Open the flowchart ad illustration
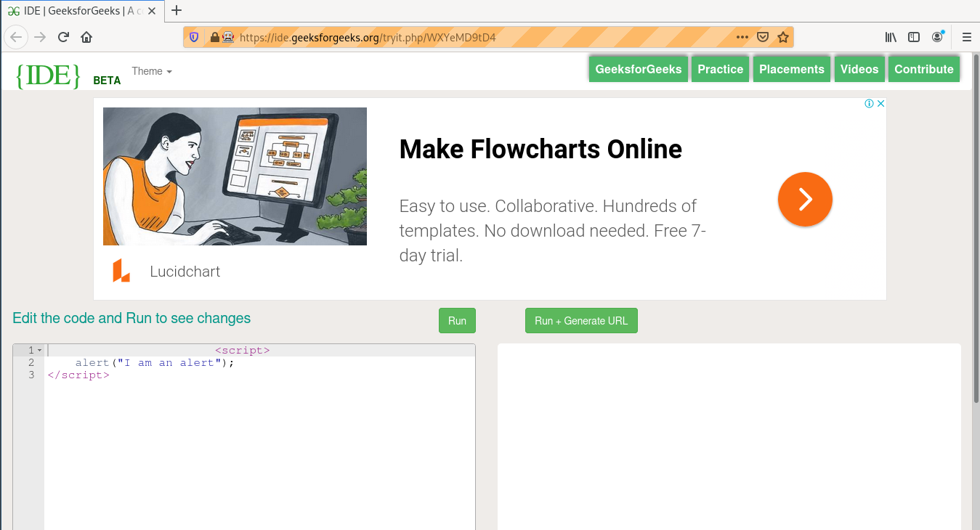Image resolution: width=980 pixels, height=530 pixels. (235, 176)
